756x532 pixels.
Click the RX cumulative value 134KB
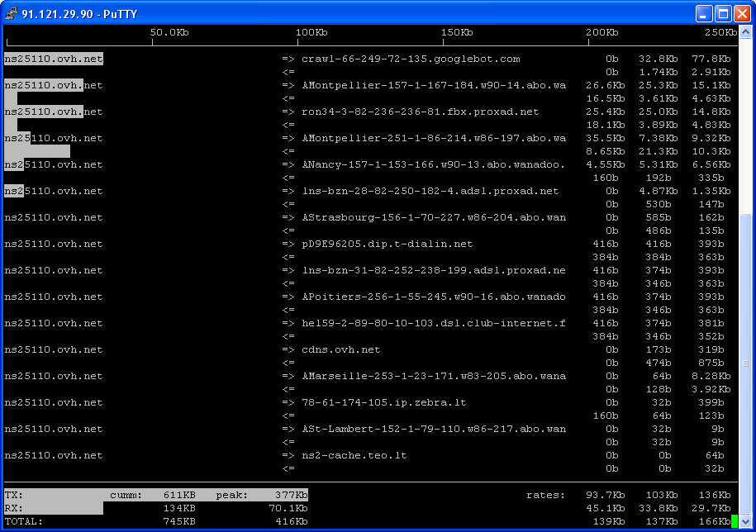click(179, 508)
